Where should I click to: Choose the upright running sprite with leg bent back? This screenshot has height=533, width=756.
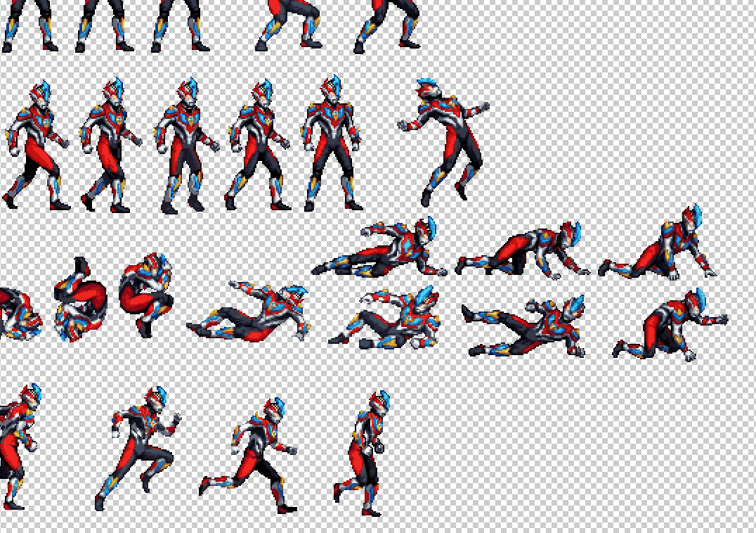coord(362,454)
